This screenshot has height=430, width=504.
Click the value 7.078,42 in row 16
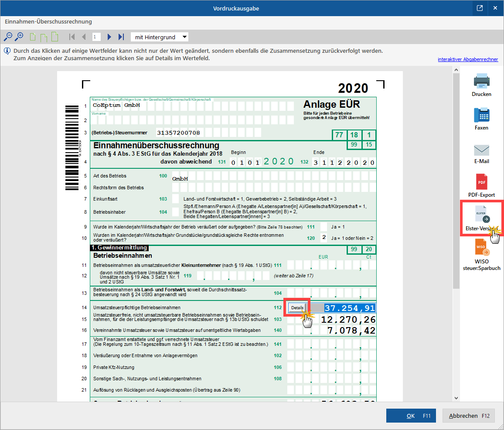click(x=351, y=330)
